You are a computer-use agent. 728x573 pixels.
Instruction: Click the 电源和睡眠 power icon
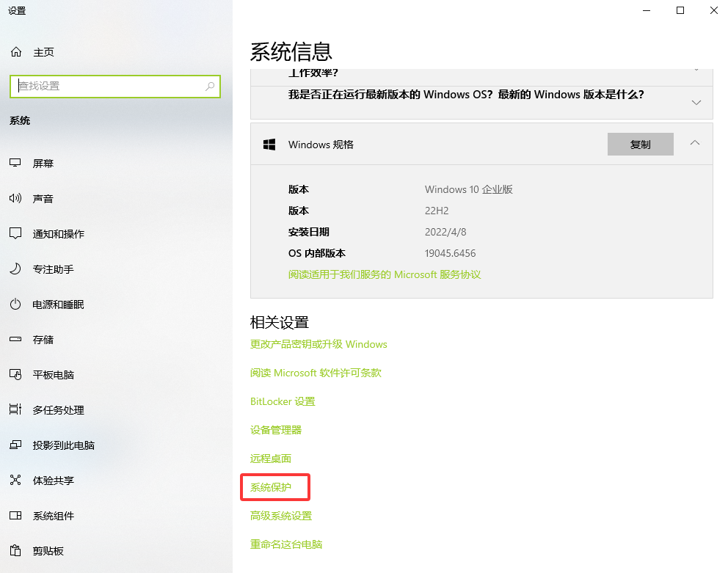(x=15, y=304)
